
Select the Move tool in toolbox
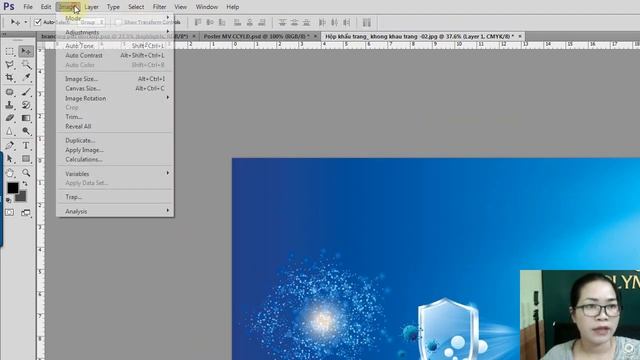[26, 51]
